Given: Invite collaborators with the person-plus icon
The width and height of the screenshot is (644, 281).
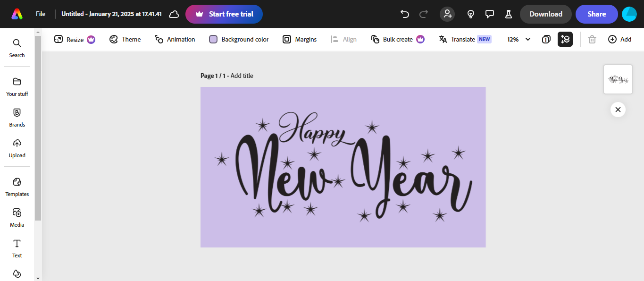Looking at the screenshot, I should (x=447, y=14).
